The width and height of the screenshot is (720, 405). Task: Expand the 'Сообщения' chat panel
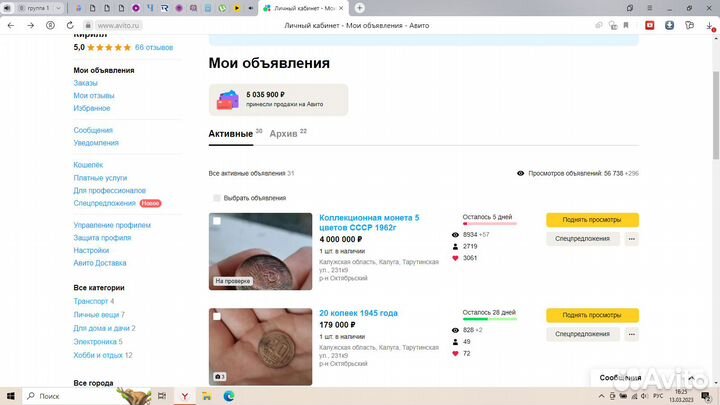pyautogui.click(x=620, y=378)
